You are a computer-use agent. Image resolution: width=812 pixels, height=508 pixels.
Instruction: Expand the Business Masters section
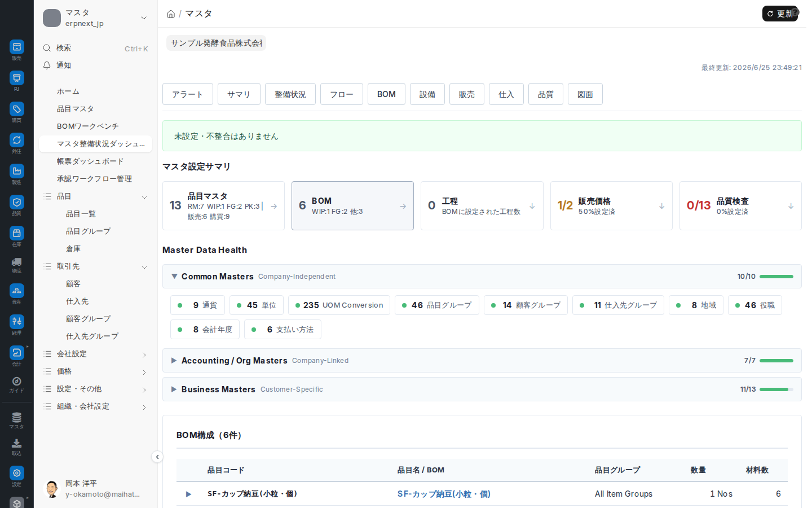[x=174, y=389]
